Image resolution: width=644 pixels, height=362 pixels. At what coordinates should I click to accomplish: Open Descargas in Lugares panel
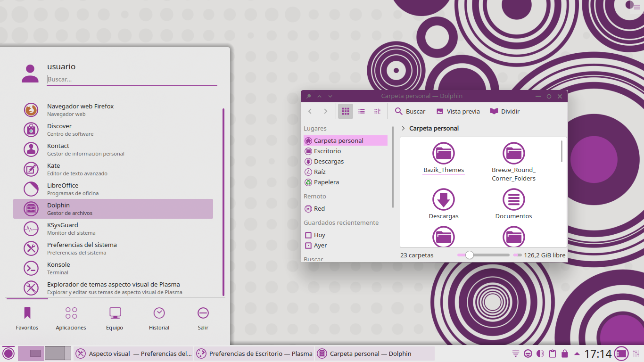tap(346, 161)
